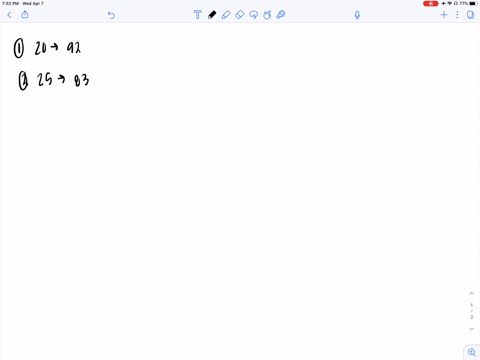This screenshot has width=480, height=360.
Task: Select the laser pointer tool
Action: click(281, 15)
